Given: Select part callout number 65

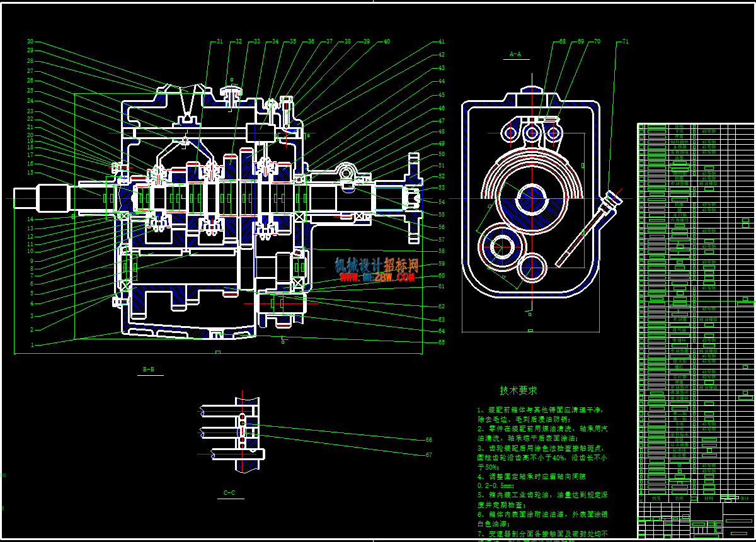Looking at the screenshot, I should click(x=441, y=342).
